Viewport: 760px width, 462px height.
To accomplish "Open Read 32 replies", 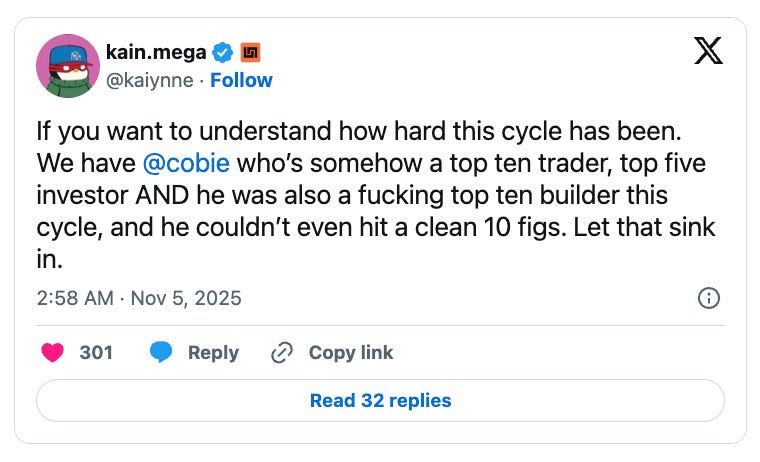I will (x=380, y=400).
